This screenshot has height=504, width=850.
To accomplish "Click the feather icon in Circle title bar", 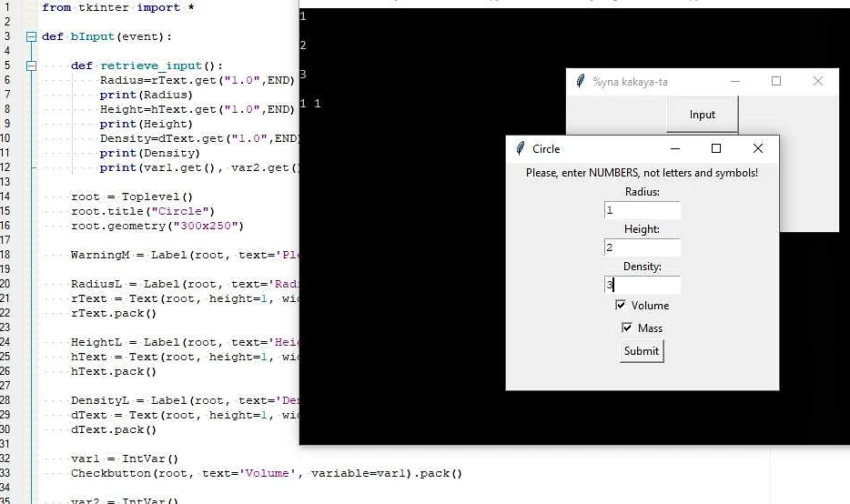I will [521, 148].
